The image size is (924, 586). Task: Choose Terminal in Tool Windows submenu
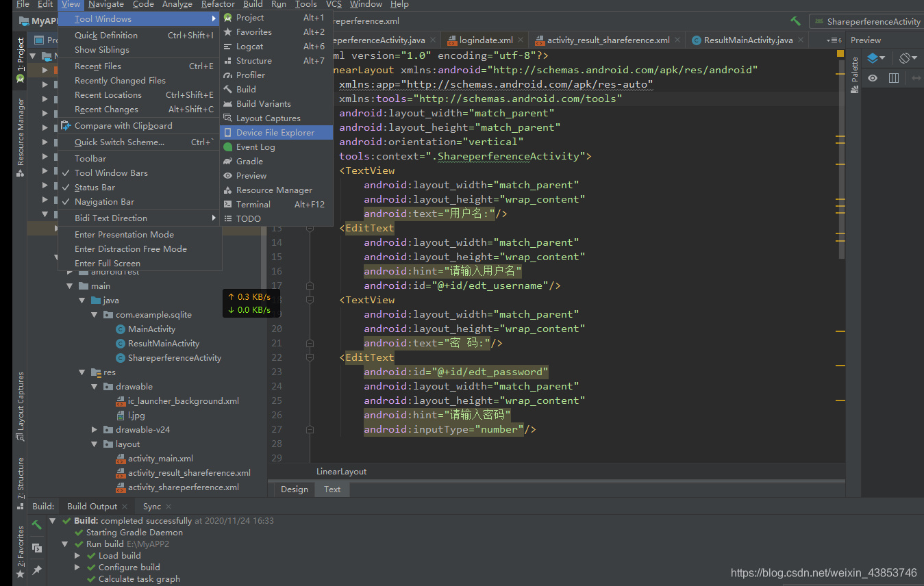(276, 205)
